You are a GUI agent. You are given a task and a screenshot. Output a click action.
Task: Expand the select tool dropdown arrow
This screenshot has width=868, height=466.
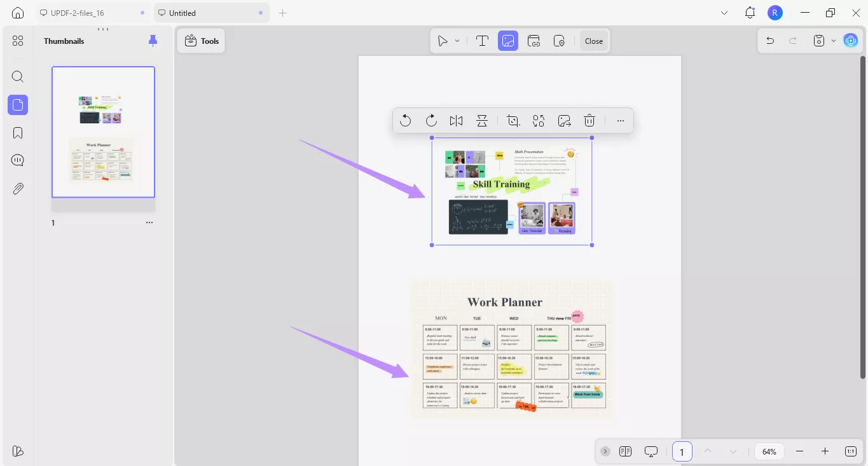point(457,41)
